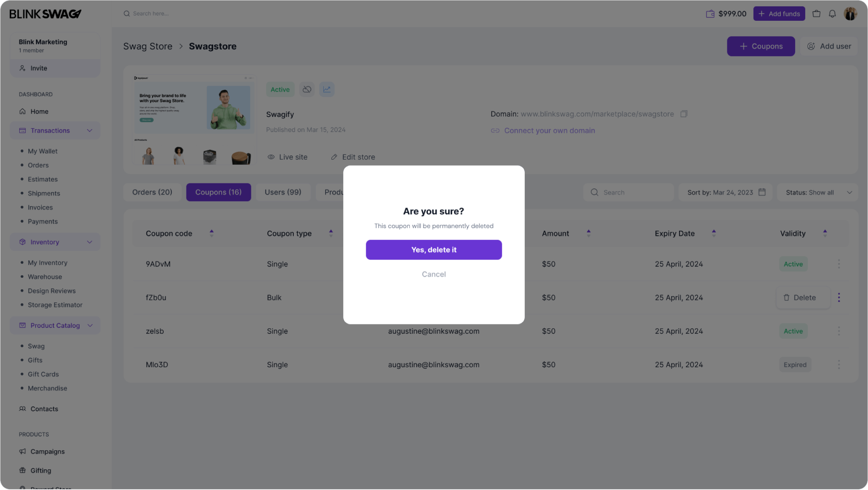Click the copy domain URL icon

[x=684, y=114]
